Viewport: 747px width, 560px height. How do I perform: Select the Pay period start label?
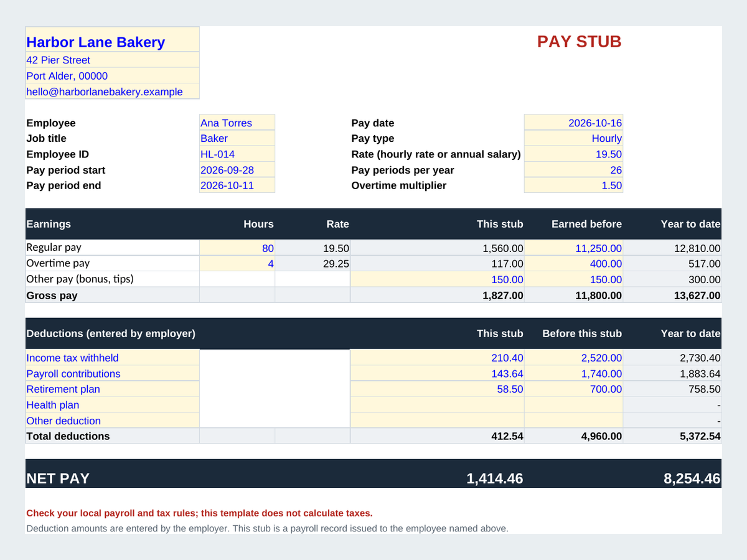click(66, 170)
